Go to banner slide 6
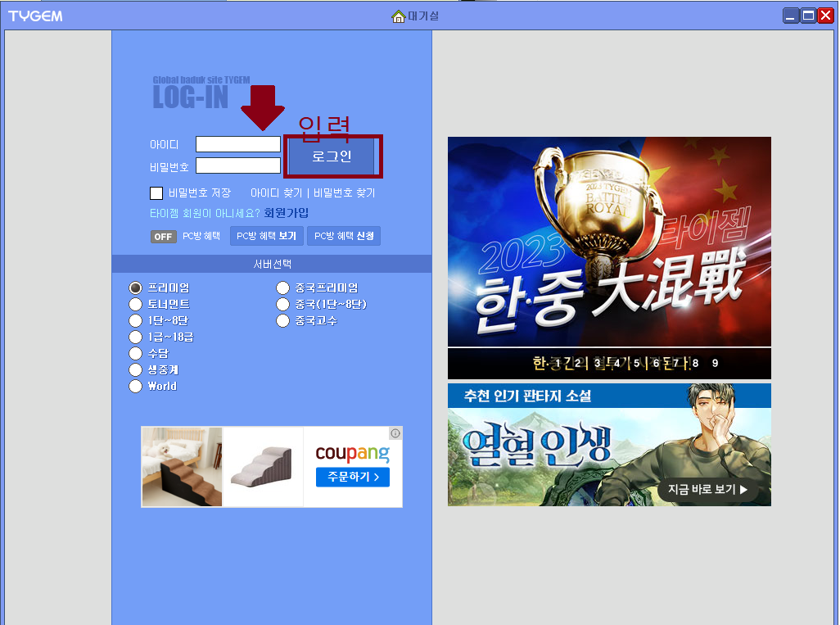Viewport: 840px width, 625px height. pos(657,364)
